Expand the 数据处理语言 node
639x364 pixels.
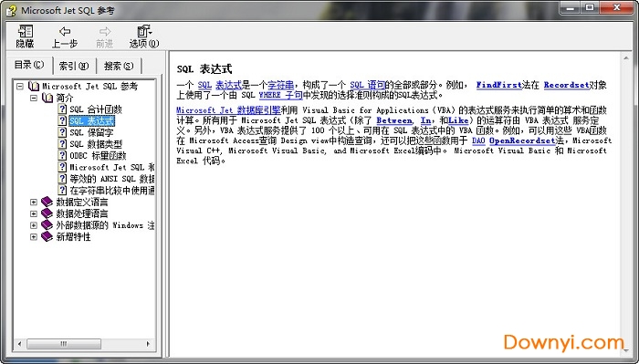point(34,213)
